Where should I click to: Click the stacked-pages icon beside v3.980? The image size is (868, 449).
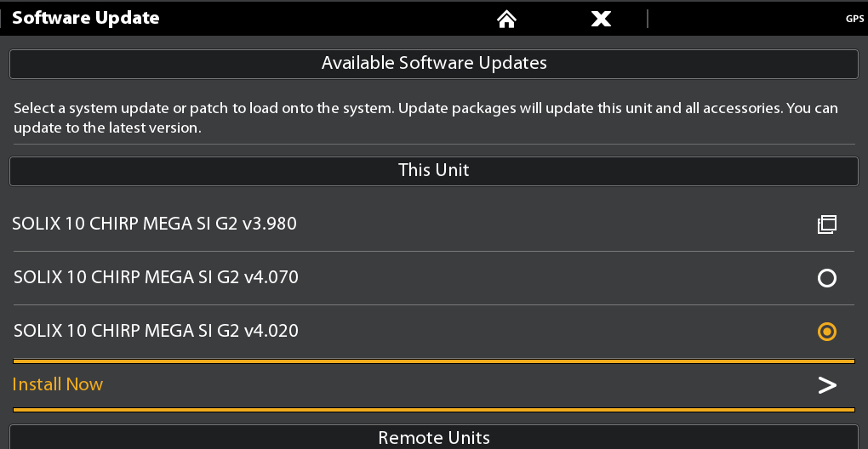coord(827,224)
